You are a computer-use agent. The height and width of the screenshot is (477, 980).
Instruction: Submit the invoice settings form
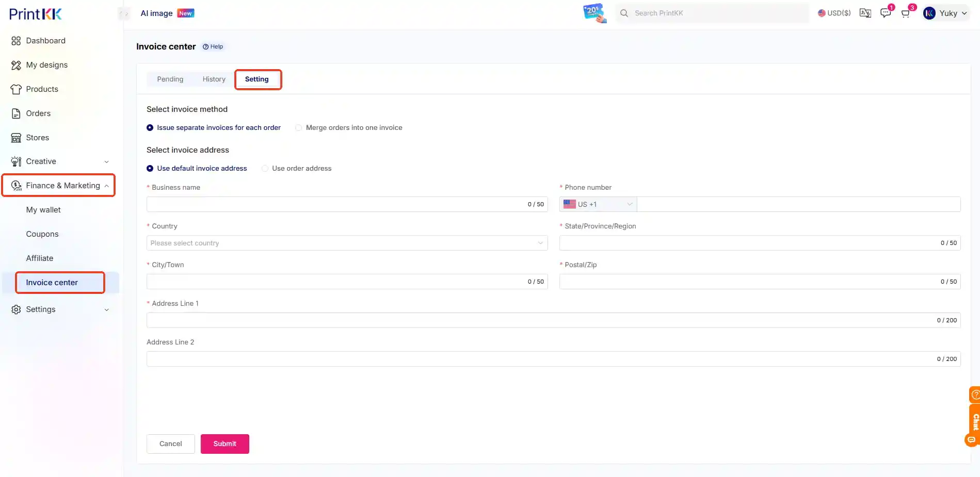tap(224, 443)
